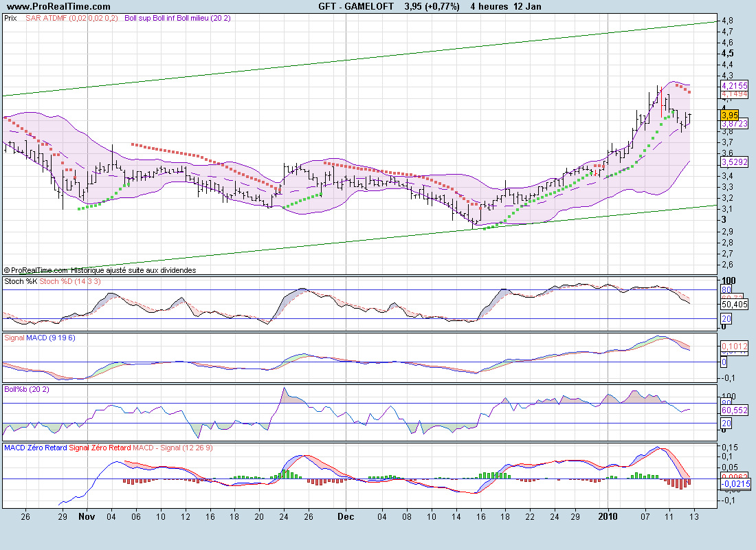The width and height of the screenshot is (756, 550).
Task: Select the 06 label on date axis
Action: point(136,517)
